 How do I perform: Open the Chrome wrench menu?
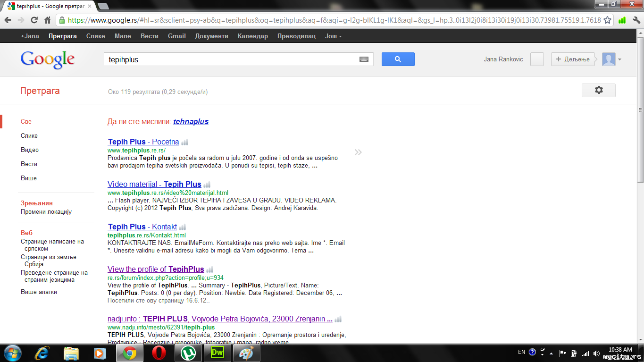point(636,20)
